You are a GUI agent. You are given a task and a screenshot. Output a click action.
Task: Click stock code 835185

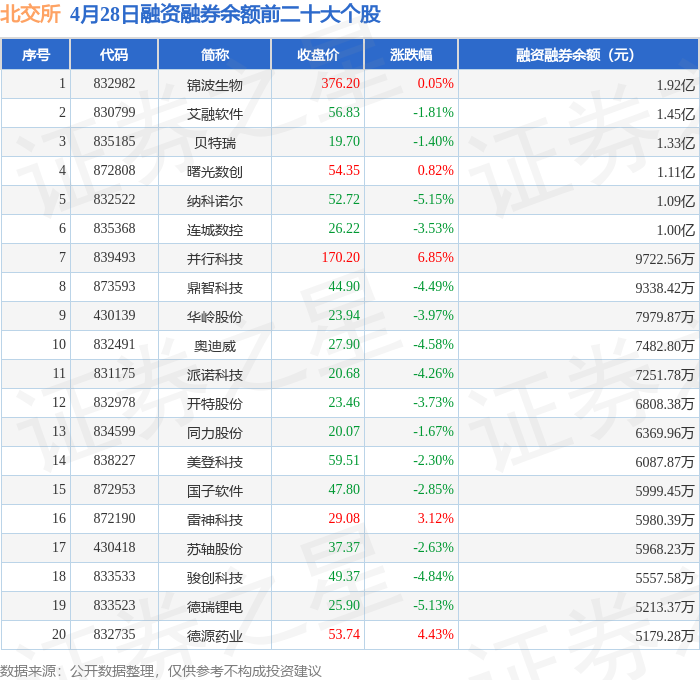tap(114, 142)
